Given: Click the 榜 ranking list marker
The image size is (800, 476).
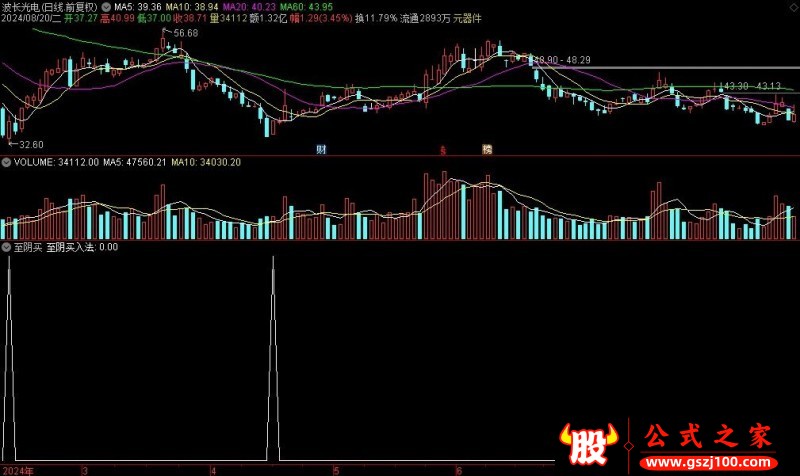Looking at the screenshot, I should pos(487,149).
